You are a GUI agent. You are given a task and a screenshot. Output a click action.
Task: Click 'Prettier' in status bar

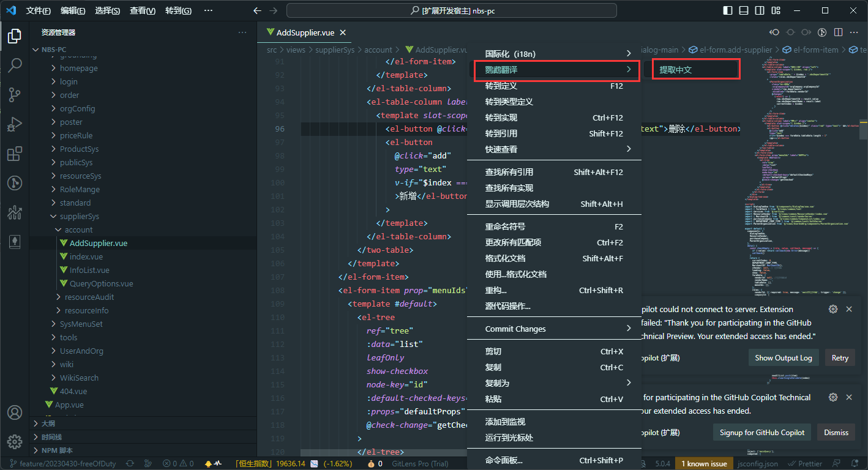coord(806,464)
